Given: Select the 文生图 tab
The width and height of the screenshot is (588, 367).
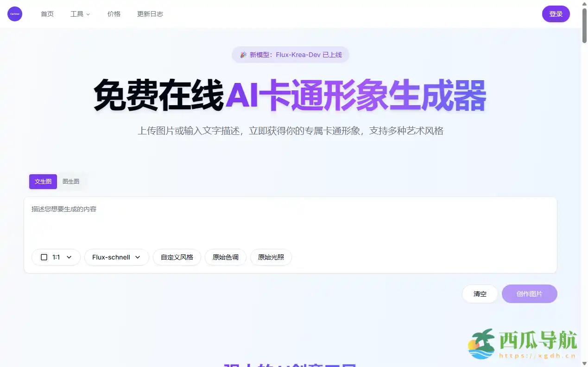Looking at the screenshot, I should pos(43,181).
